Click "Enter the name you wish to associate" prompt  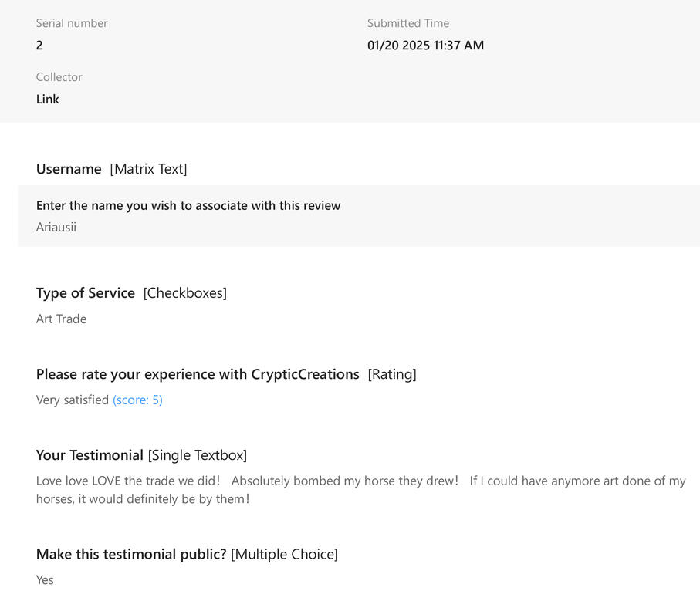tap(188, 205)
